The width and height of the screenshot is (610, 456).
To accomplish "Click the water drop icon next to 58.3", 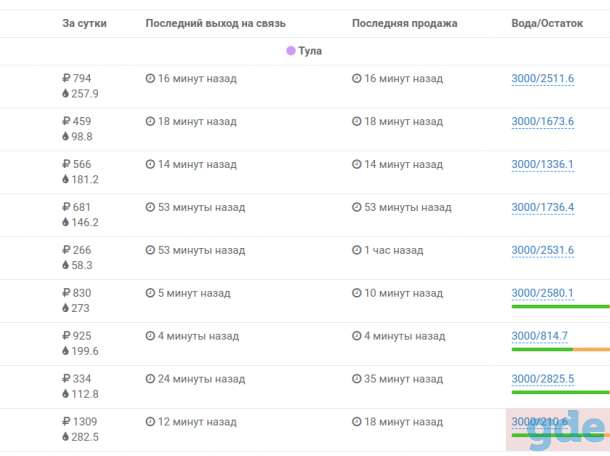I will pos(65,265).
